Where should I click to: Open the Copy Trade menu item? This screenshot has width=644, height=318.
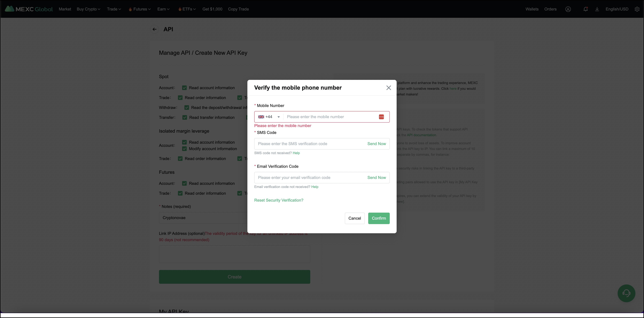pos(238,9)
